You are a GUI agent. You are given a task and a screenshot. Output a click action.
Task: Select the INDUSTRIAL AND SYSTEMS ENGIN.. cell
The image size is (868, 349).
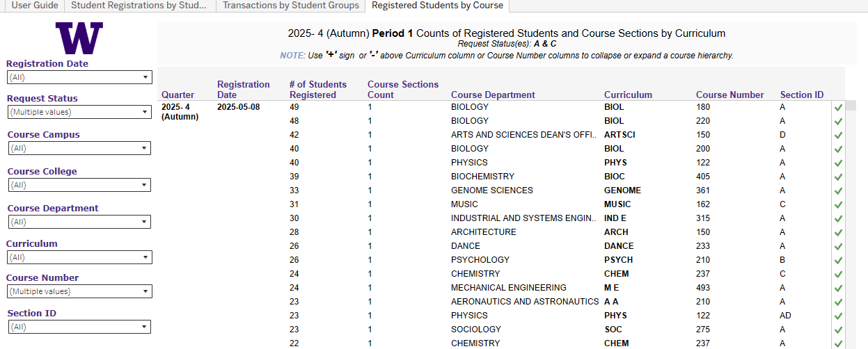coord(523,218)
